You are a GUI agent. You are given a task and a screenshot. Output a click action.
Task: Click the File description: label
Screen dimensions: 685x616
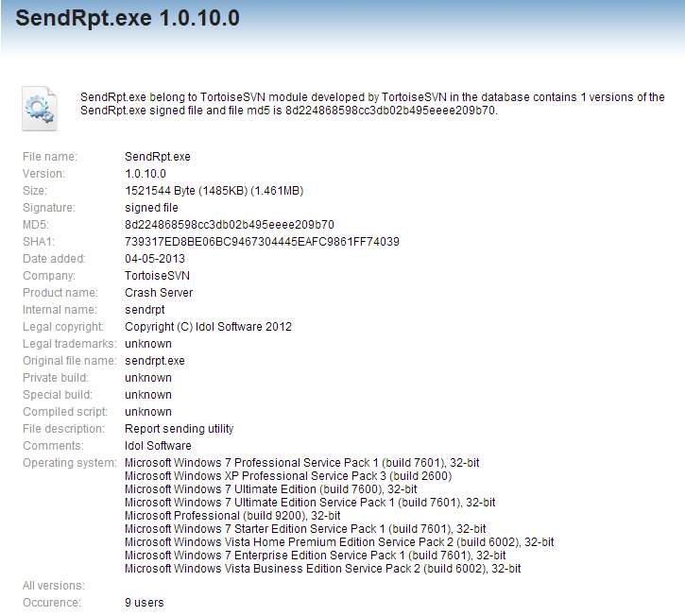[64, 430]
